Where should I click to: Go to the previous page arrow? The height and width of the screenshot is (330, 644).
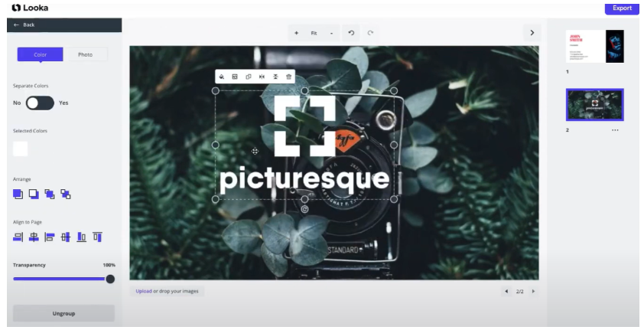506,292
